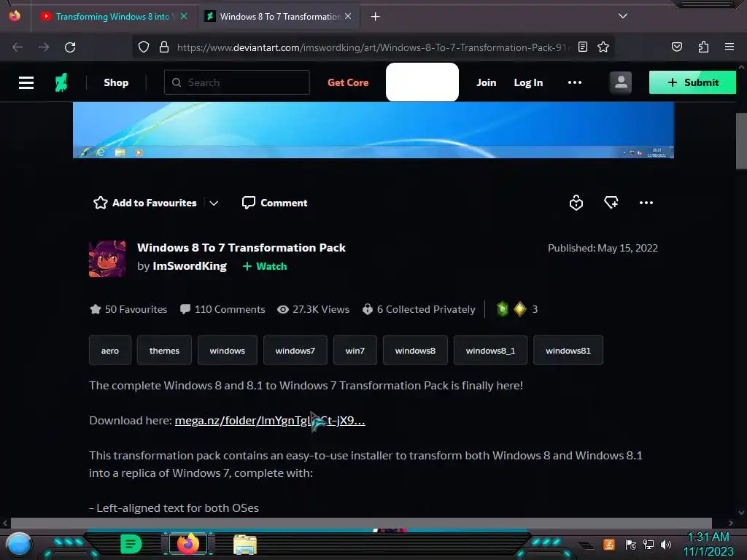The image size is (747, 560).
Task: Go forward in browser history
Action: pos(44,47)
